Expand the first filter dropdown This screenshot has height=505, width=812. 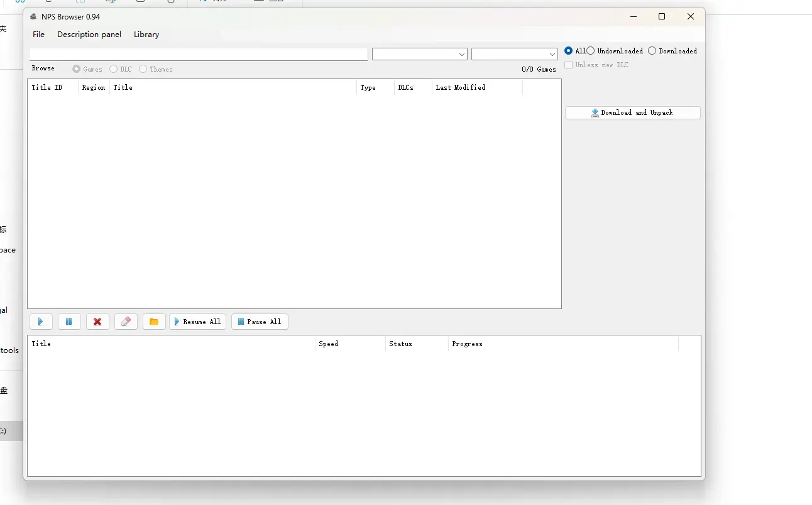point(420,55)
